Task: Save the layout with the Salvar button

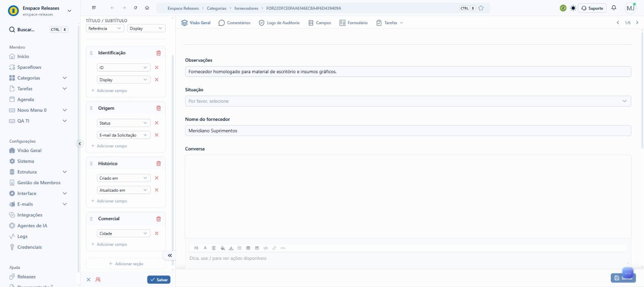Action: pyautogui.click(x=159, y=280)
